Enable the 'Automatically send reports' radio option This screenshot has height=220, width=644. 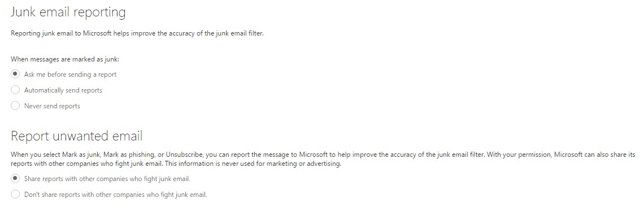coord(15,90)
